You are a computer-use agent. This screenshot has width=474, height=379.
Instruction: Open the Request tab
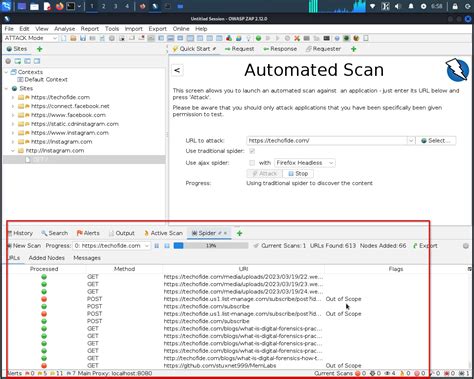tap(239, 49)
